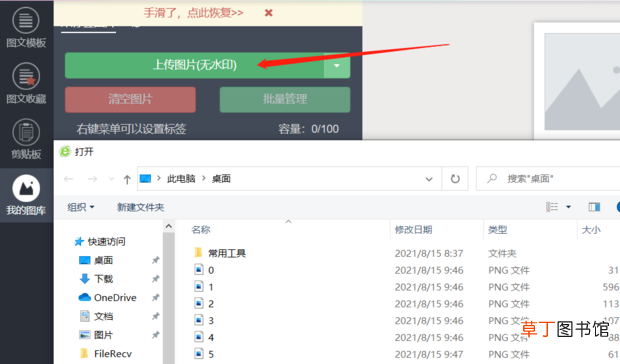Open the 组织 menu
620x364 pixels.
(x=81, y=207)
